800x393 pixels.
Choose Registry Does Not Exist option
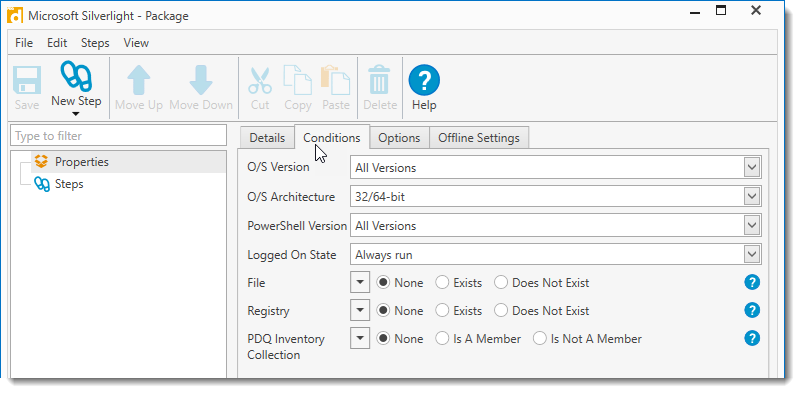(501, 311)
